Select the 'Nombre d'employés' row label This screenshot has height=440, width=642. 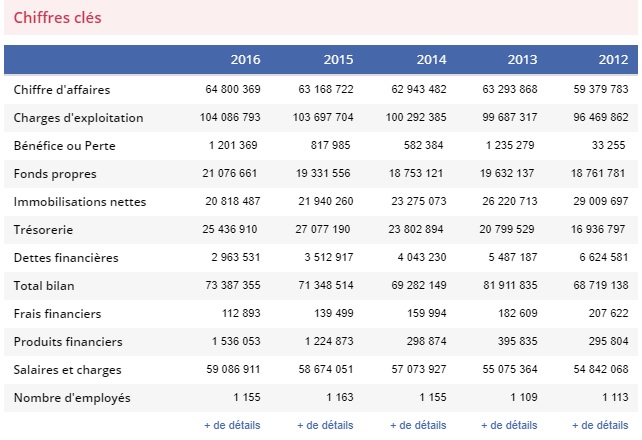pos(72,398)
